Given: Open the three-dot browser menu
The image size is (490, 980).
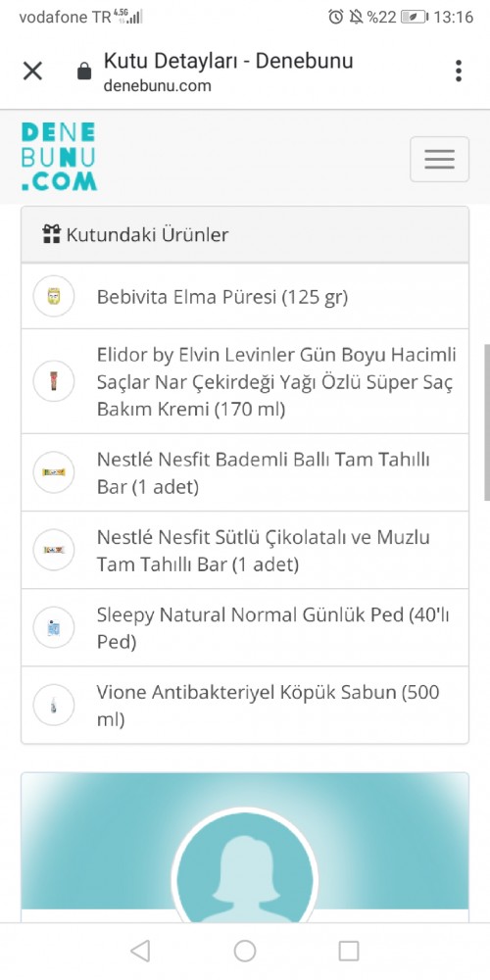Looking at the screenshot, I should 458,72.
